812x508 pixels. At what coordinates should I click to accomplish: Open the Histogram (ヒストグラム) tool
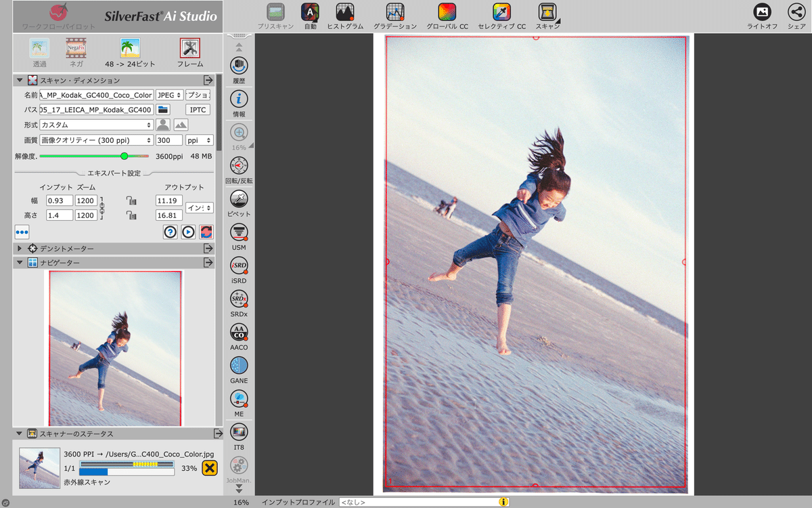(344, 12)
